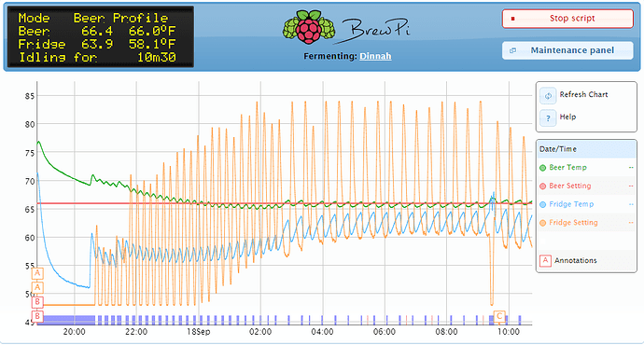Click the Refresh Chart icon
Screen dimensions: 644x345
548,96
